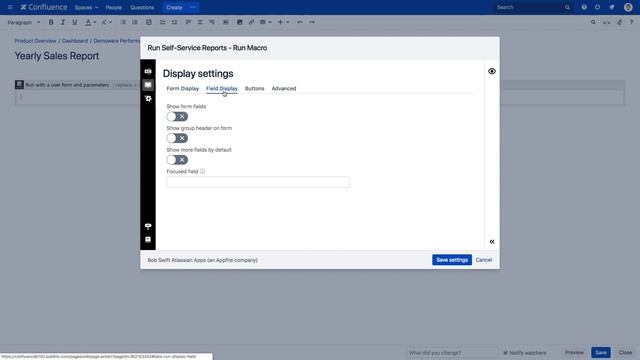This screenshot has height=360, width=640.
Task: Insert a task list checkbox
Action: 149,22
